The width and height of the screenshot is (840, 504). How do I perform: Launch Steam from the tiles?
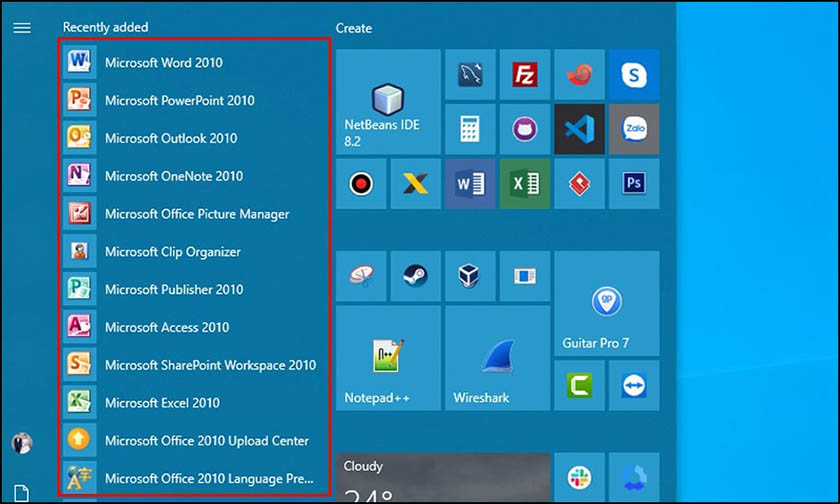tap(416, 274)
